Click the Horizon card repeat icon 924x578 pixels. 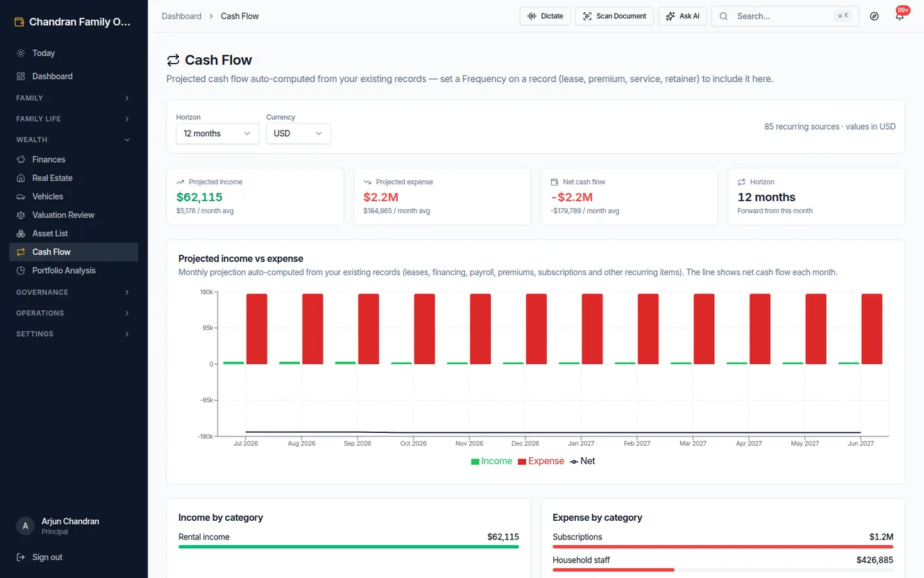click(x=741, y=182)
